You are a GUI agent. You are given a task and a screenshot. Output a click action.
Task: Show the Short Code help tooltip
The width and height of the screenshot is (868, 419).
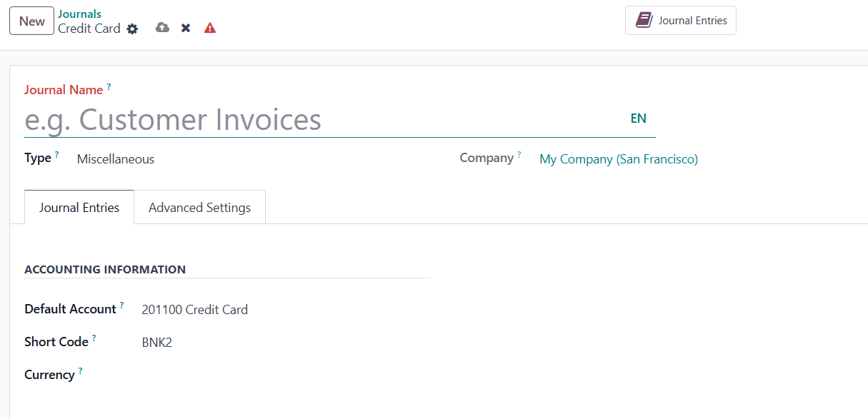(94, 338)
